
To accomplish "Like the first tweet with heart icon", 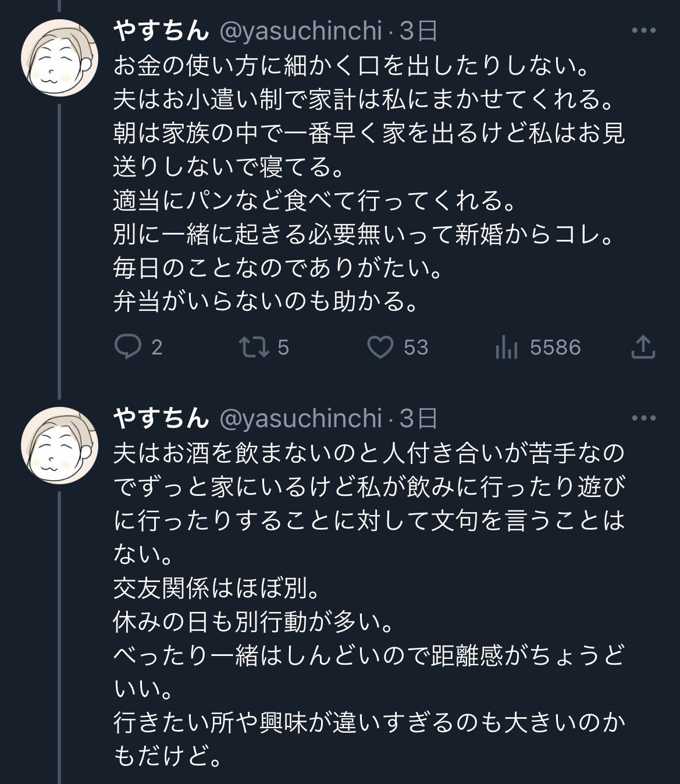I will click(380, 347).
